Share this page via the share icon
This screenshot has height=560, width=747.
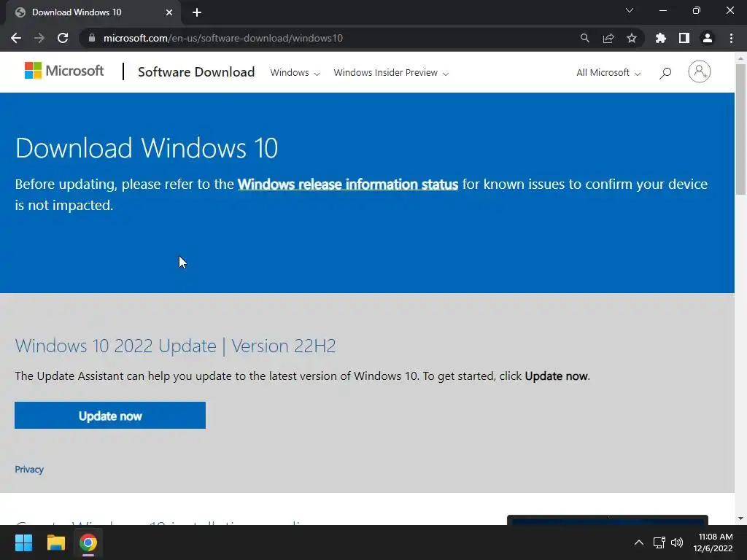tap(608, 38)
